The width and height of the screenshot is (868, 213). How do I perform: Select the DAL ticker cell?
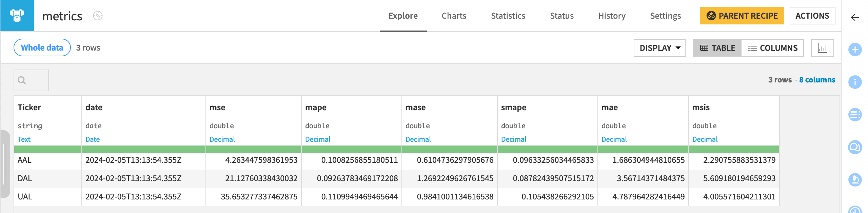pyautogui.click(x=48, y=178)
